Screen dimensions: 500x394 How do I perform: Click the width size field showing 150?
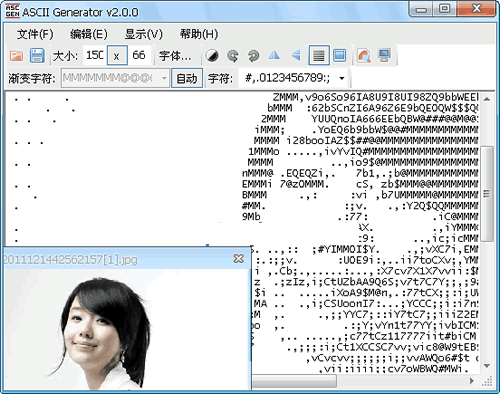(95, 55)
